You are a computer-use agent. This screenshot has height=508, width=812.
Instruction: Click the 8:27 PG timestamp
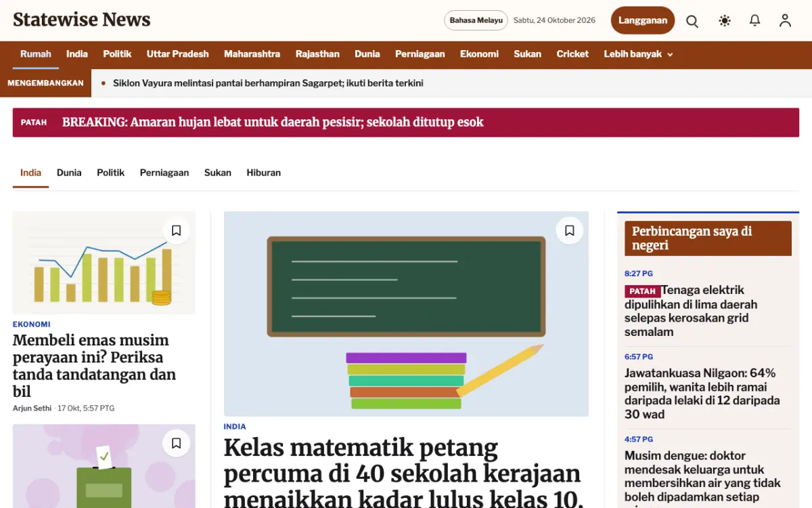point(639,274)
